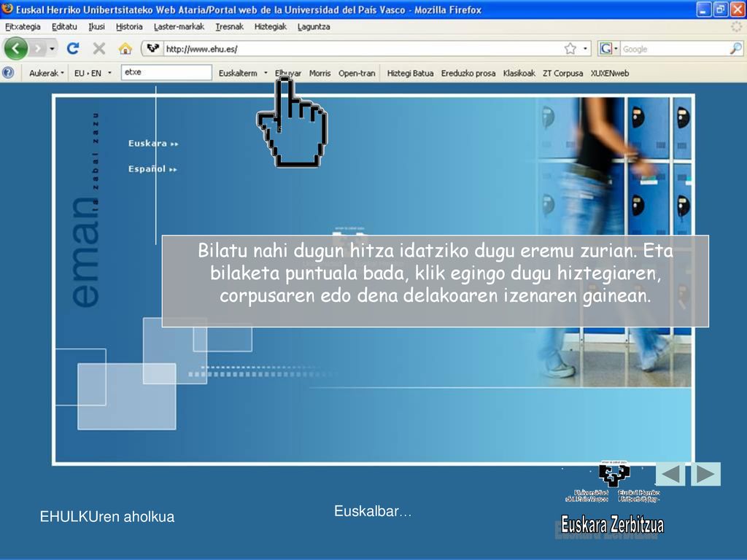Go to next slide arrow

pos(705,474)
